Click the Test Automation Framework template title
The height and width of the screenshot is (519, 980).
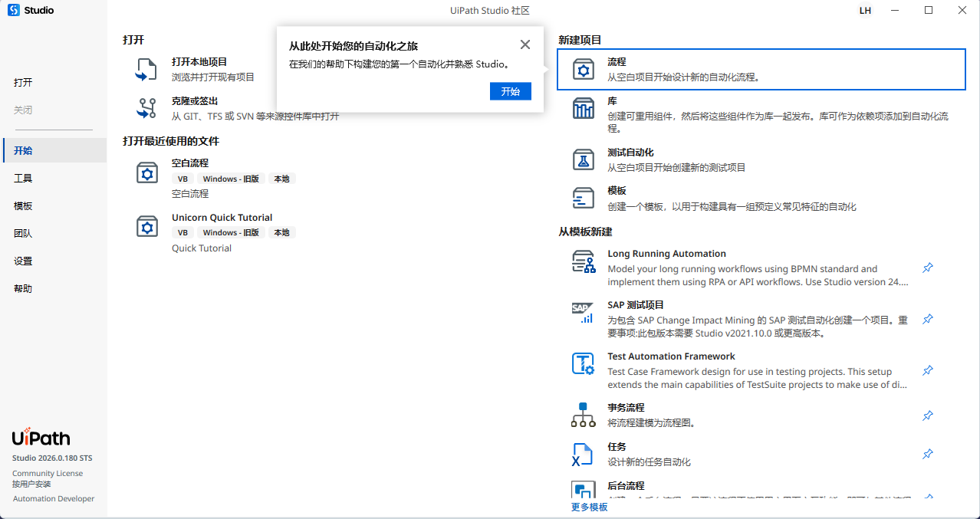pyautogui.click(x=671, y=356)
